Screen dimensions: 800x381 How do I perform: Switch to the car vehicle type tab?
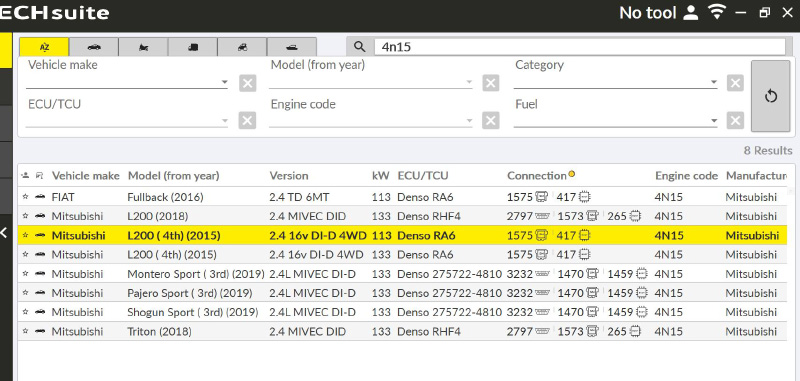[94, 47]
